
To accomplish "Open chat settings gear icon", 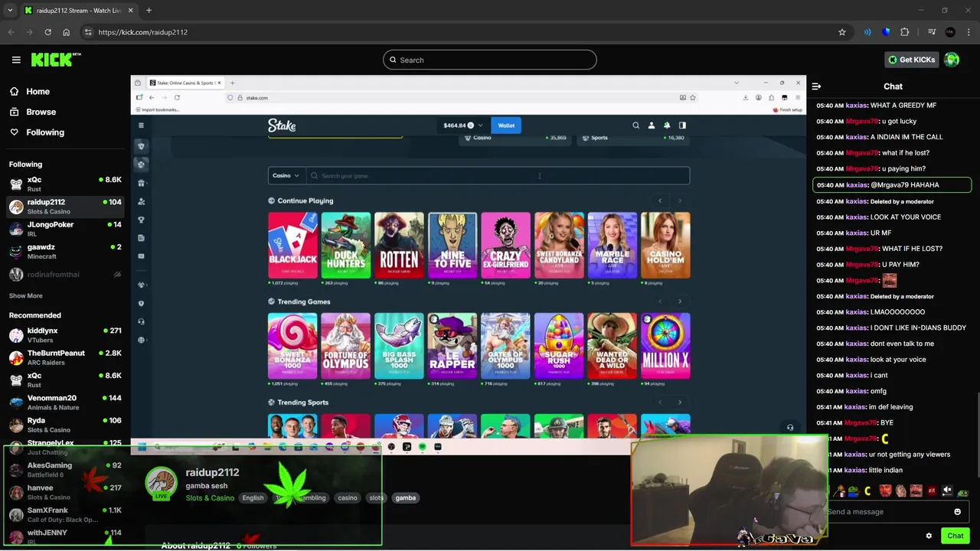I will pos(929,536).
